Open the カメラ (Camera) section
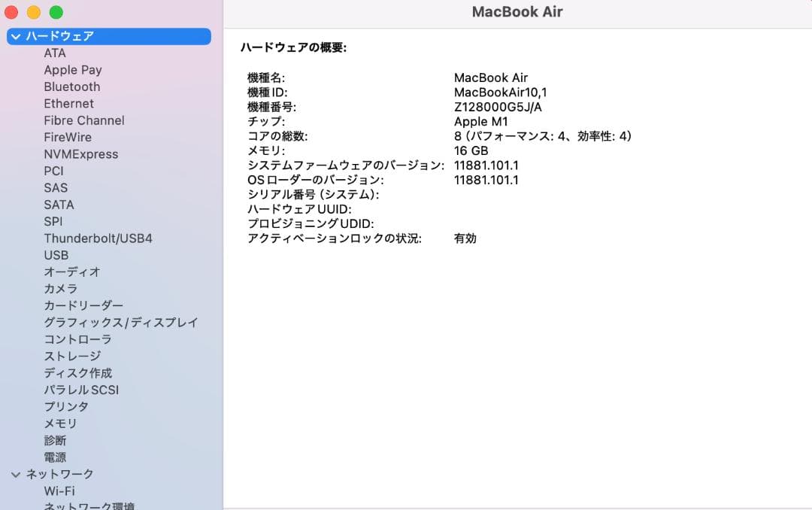Viewport: 812px width, 510px height. tap(62, 288)
